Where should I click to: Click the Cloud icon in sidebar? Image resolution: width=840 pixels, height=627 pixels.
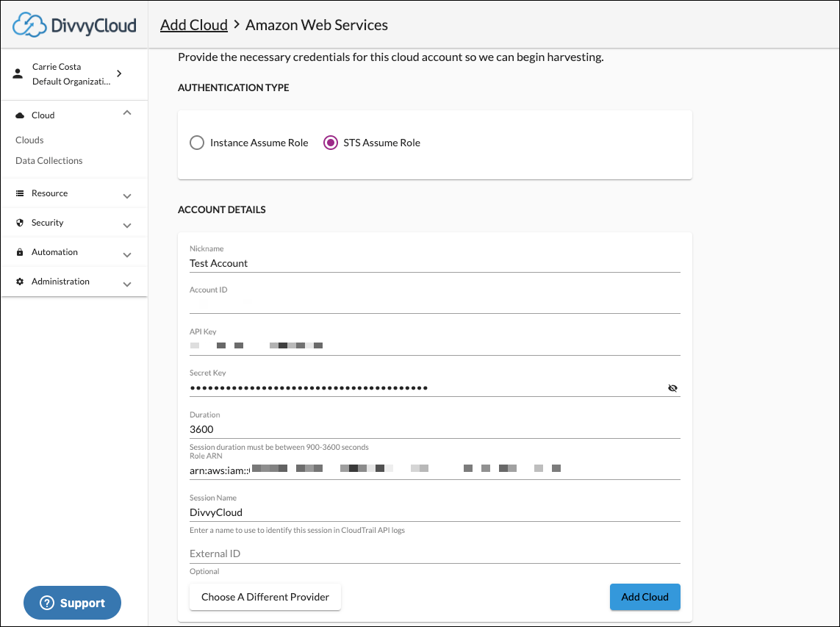[20, 115]
